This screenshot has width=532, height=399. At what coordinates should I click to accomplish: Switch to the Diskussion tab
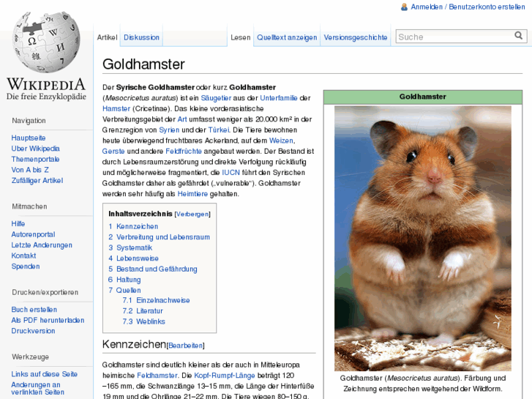(141, 37)
